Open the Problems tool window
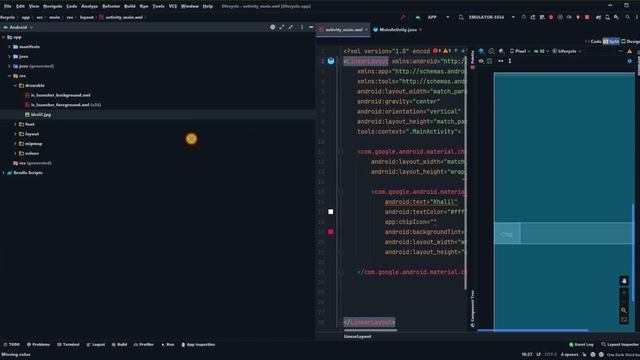Image resolution: width=640 pixels, height=360 pixels. tap(38, 344)
